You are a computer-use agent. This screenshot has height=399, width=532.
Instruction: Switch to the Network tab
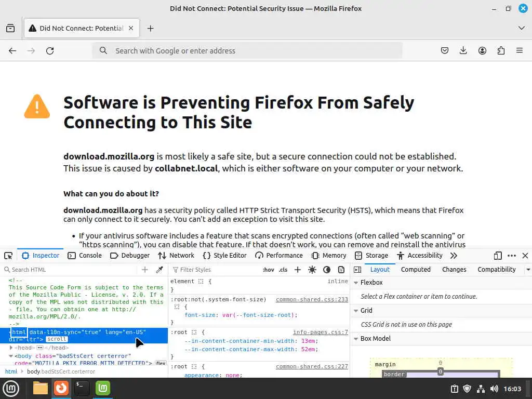[176, 256]
